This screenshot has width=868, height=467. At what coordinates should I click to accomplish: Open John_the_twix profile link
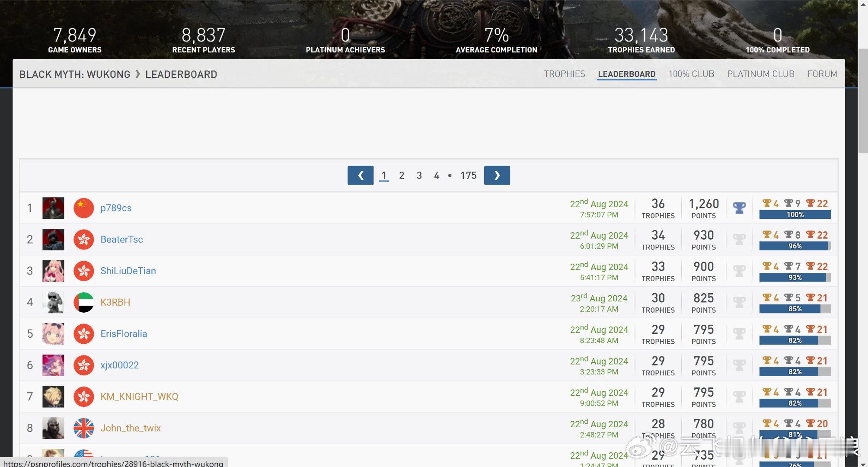pos(131,428)
